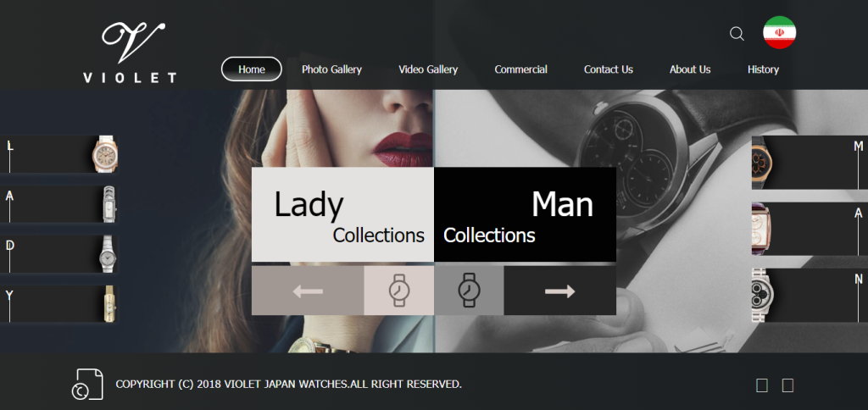
Task: Click the left arrow button
Action: [x=308, y=291]
